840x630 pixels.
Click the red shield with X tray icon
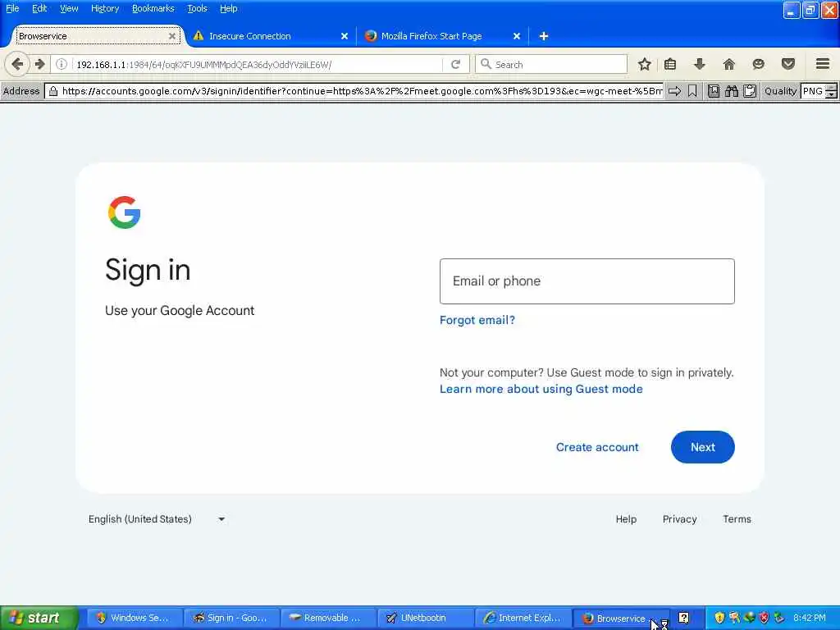[x=764, y=618]
